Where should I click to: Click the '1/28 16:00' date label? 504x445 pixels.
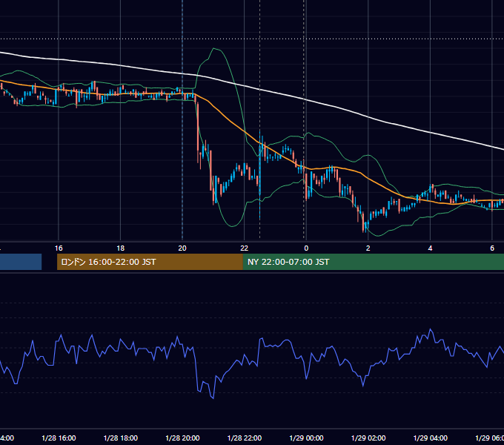tap(59, 438)
